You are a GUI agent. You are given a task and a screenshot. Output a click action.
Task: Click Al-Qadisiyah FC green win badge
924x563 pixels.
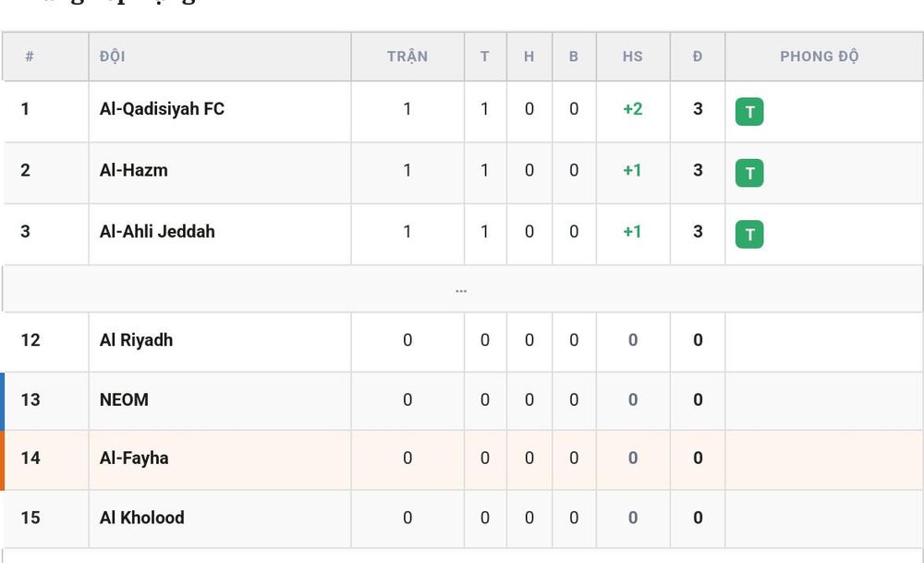pos(749,112)
